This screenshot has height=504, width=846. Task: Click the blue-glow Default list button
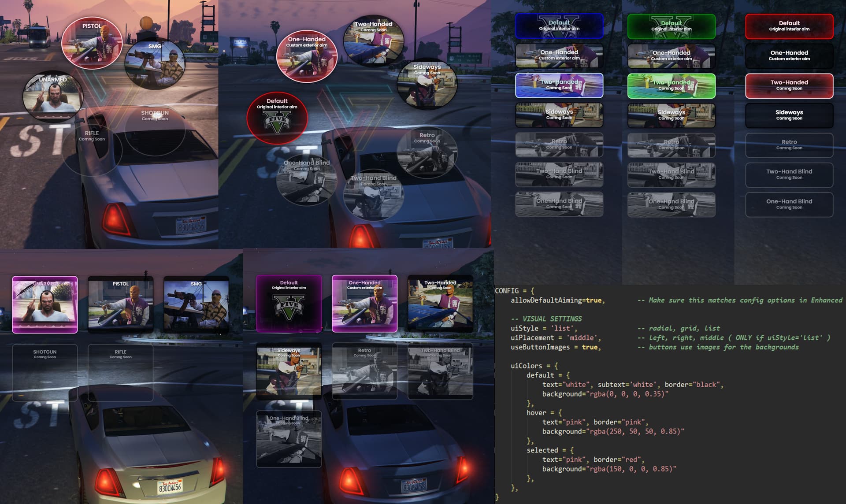coord(559,26)
